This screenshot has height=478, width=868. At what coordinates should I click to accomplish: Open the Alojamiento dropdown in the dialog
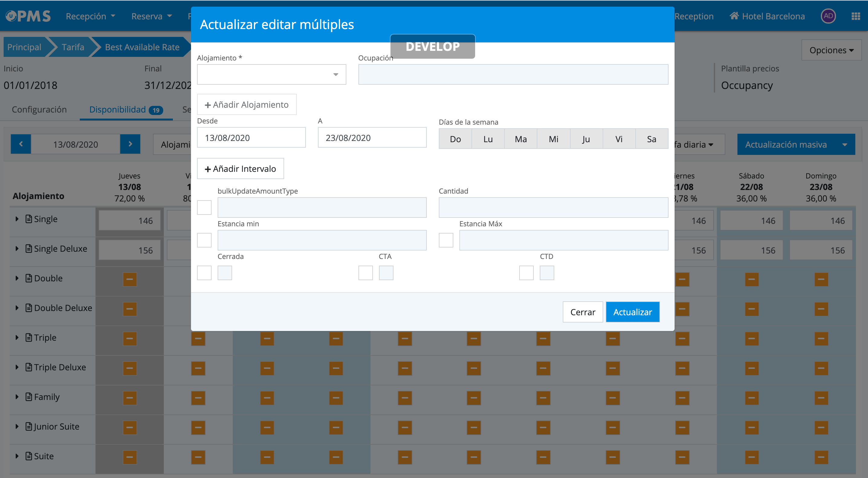[x=272, y=74]
